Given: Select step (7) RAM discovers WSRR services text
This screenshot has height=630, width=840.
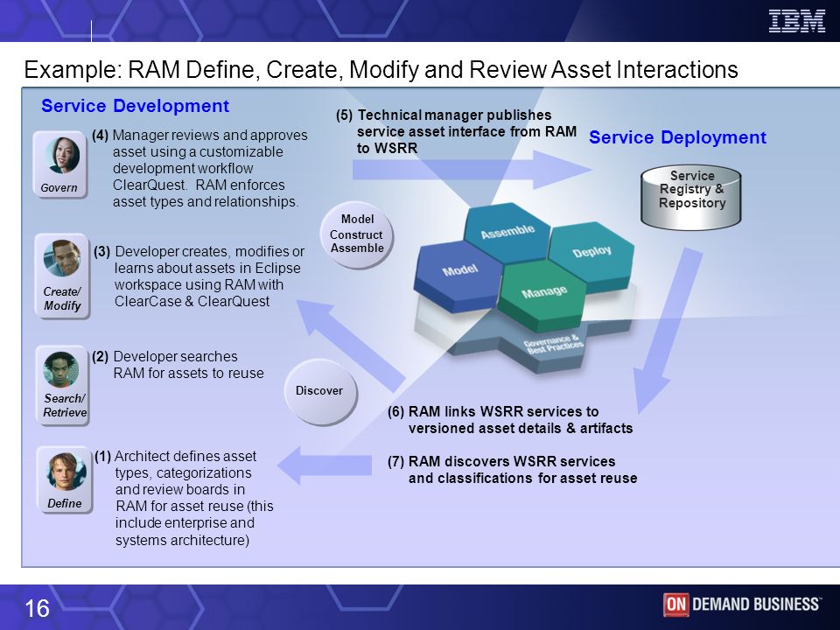Looking at the screenshot, I should (x=512, y=470).
